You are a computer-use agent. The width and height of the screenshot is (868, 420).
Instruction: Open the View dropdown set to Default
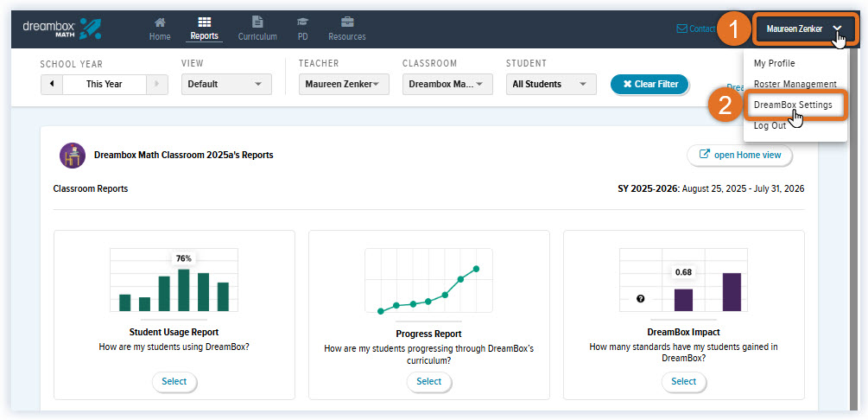coord(226,84)
